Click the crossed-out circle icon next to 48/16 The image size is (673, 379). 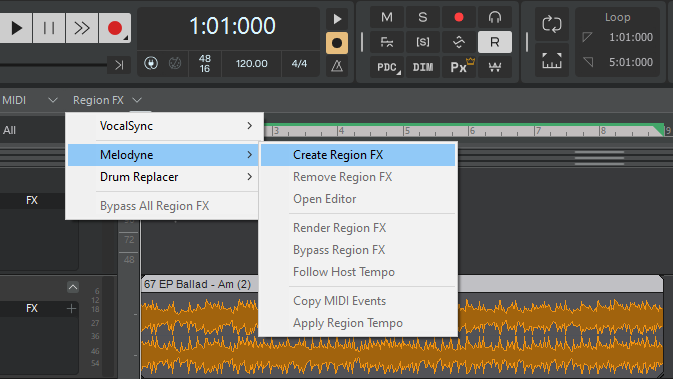175,64
